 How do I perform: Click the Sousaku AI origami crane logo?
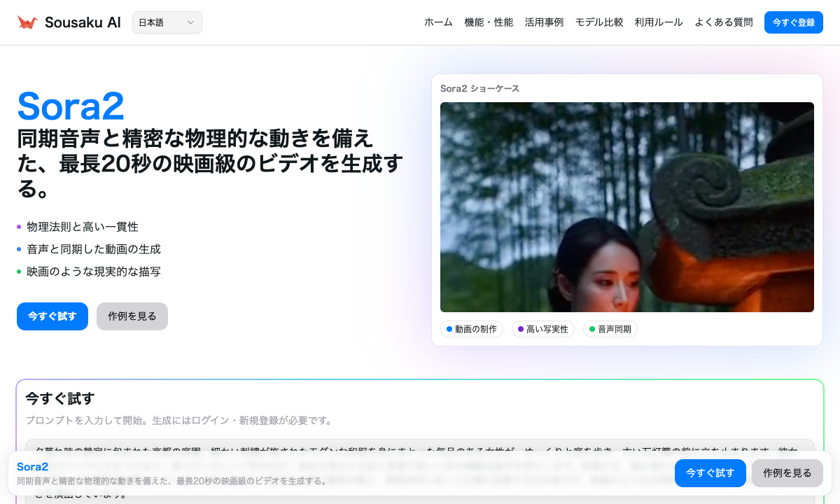27,22
